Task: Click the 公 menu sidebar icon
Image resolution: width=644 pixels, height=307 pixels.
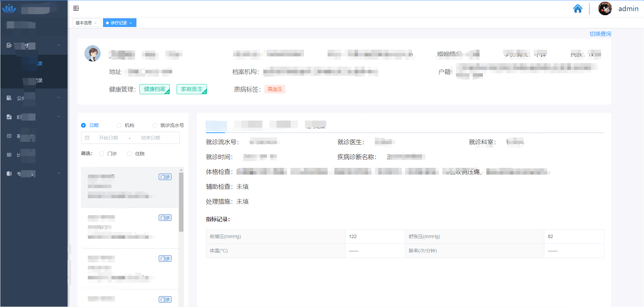Action: click(9, 98)
